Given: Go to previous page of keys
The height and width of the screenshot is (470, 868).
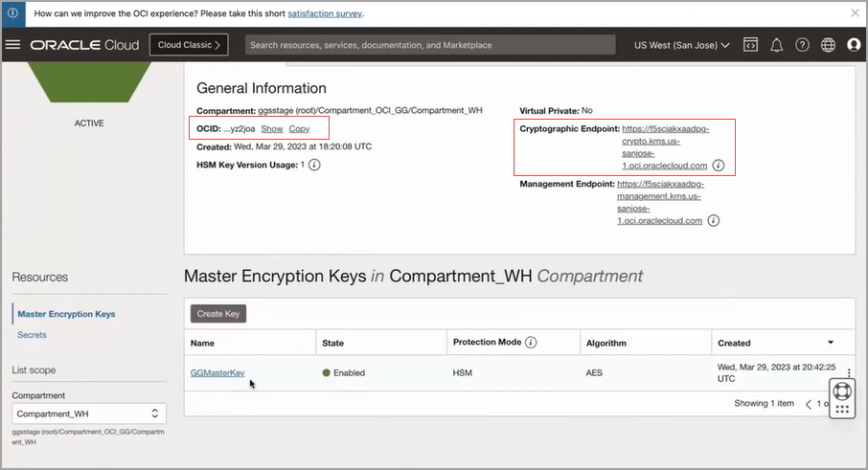Looking at the screenshot, I should [x=809, y=404].
